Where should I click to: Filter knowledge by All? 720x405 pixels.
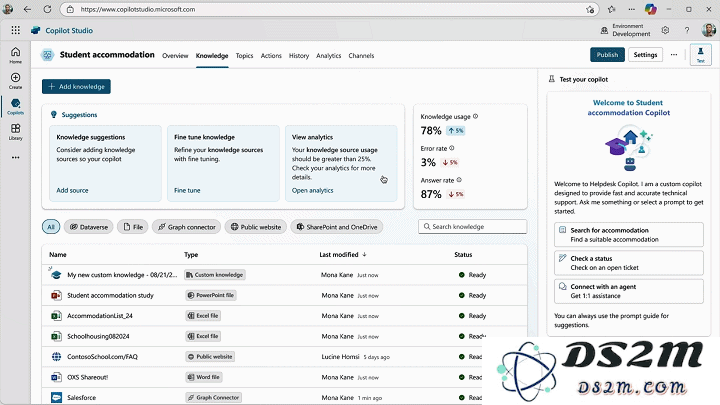(x=51, y=227)
